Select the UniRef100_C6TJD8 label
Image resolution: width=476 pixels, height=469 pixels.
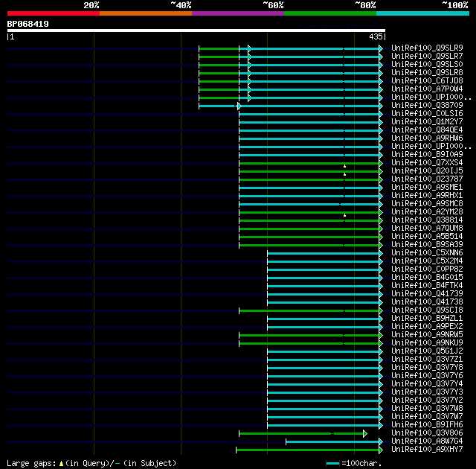pyautogui.click(x=427, y=81)
